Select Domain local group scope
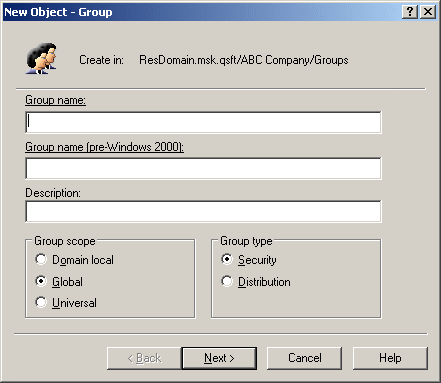441x383 pixels. point(41,259)
